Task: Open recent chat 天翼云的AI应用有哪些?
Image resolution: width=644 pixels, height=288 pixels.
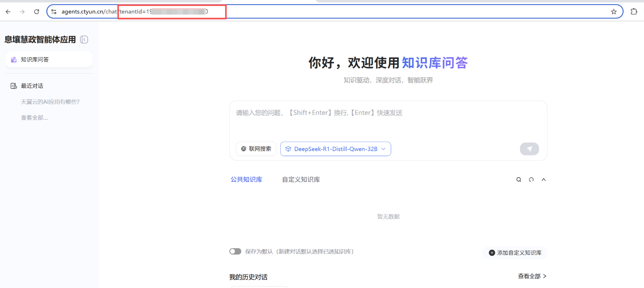Action: [x=50, y=102]
